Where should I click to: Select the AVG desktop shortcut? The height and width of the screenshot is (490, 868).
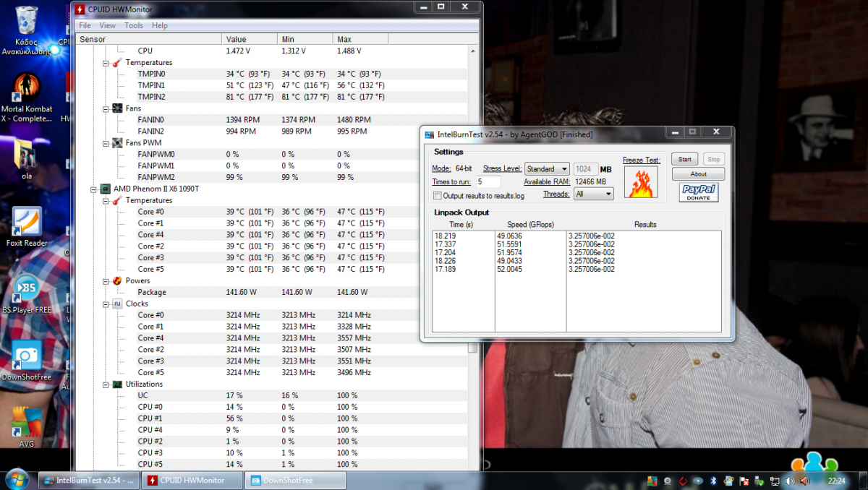[x=27, y=426]
